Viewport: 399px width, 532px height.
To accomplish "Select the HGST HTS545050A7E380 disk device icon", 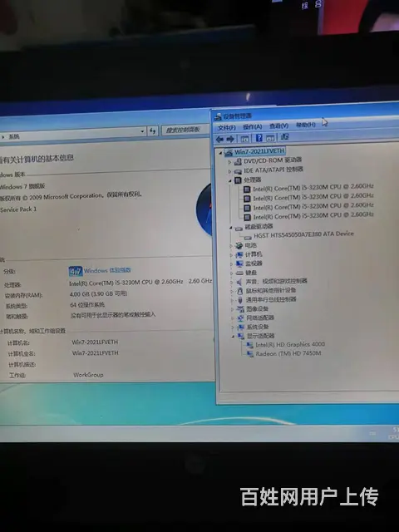I will click(248, 236).
